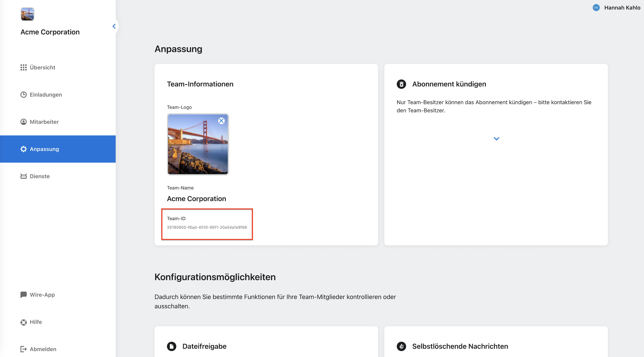644x357 pixels.
Task: Click the Acme Corporation logo in sidebar
Action: (x=27, y=14)
